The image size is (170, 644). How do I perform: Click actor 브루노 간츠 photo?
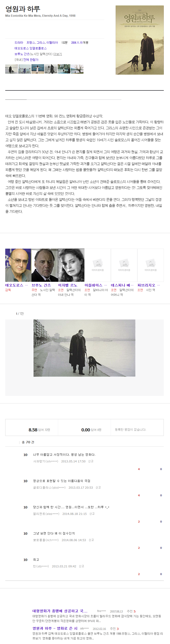tap(45, 265)
